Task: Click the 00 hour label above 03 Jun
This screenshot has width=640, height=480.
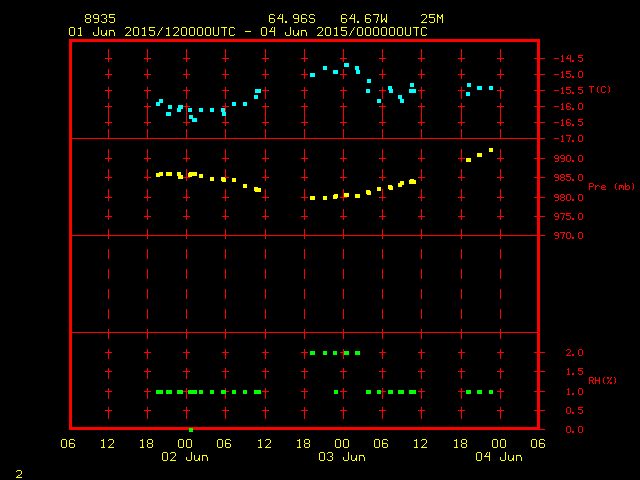Action: click(342, 444)
